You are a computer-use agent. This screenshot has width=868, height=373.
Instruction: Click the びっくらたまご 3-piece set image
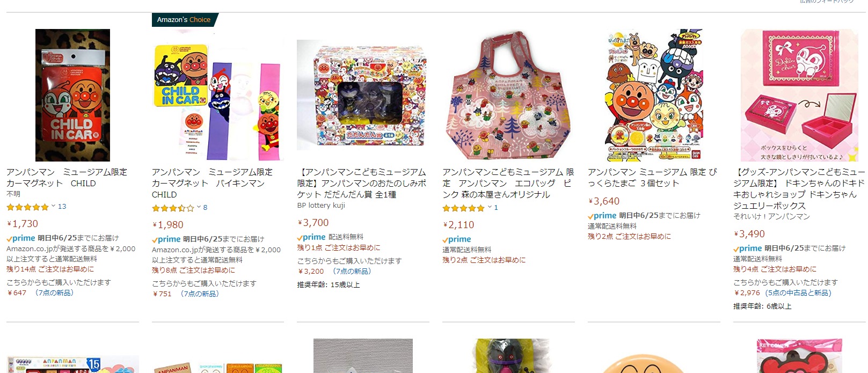pos(653,95)
